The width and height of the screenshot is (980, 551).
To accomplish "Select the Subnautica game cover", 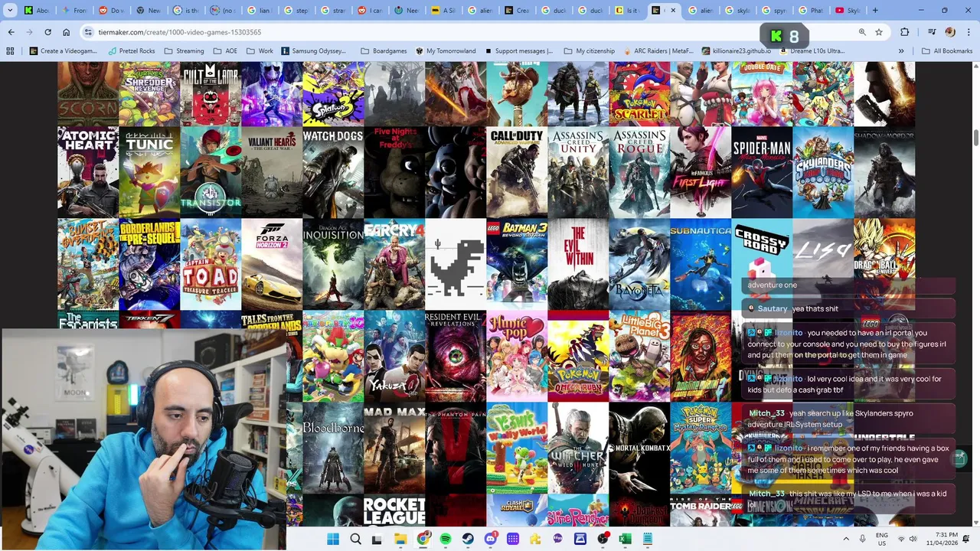I will tap(701, 264).
